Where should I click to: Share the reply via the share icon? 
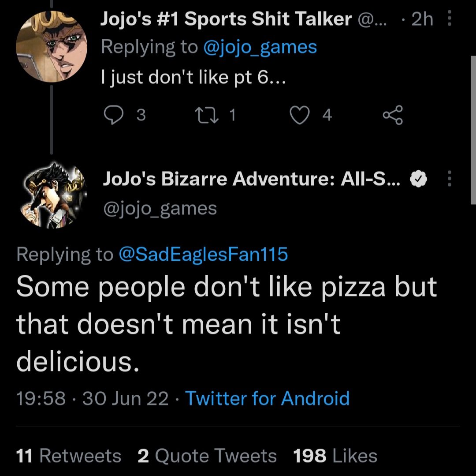click(393, 115)
